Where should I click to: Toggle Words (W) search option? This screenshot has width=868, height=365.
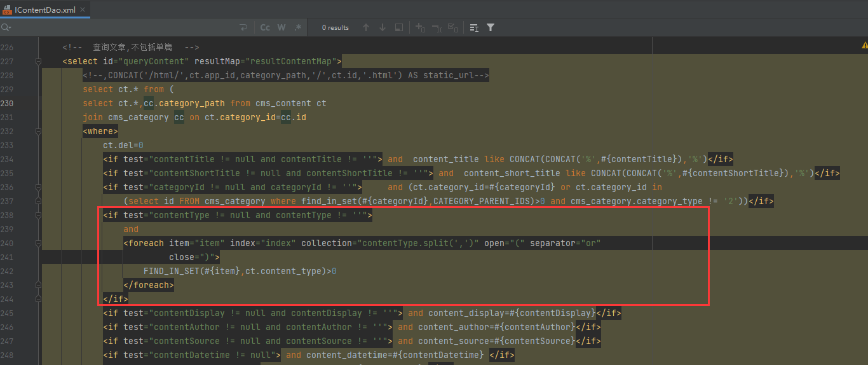[281, 27]
